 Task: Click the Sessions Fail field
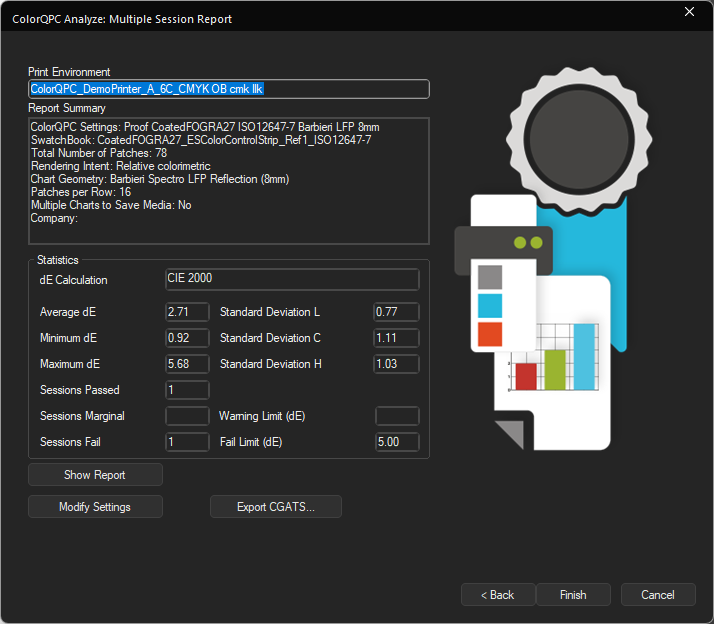click(187, 442)
